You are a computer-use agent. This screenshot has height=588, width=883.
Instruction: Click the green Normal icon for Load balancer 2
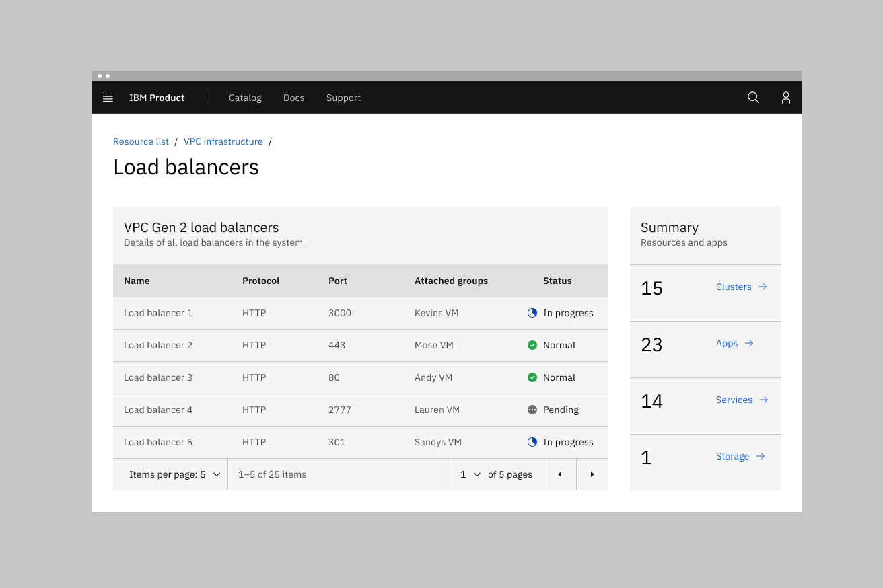[x=532, y=345]
